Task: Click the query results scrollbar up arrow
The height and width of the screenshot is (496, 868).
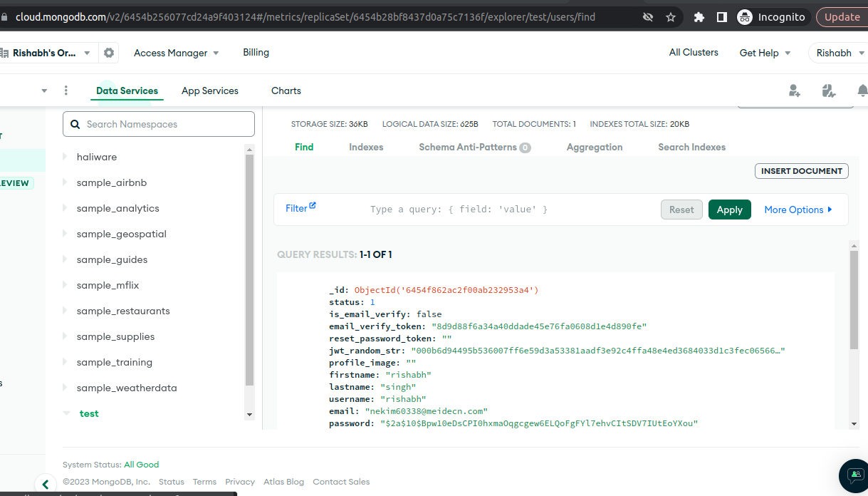Action: pos(854,245)
